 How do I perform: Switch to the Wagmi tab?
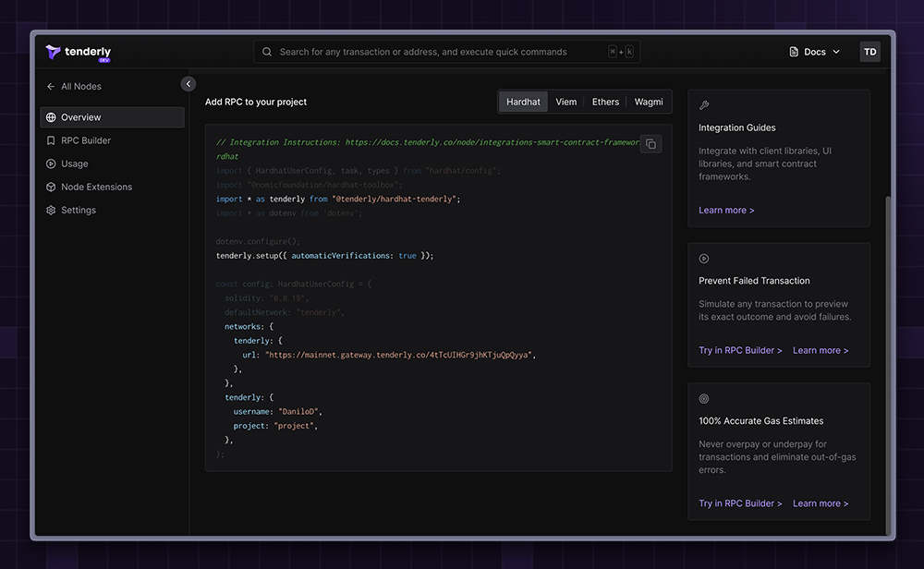click(649, 102)
